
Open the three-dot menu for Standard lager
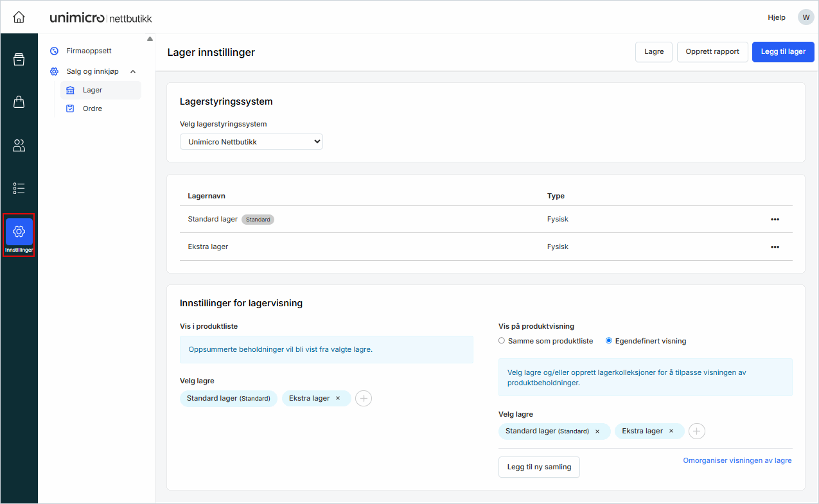coord(775,220)
